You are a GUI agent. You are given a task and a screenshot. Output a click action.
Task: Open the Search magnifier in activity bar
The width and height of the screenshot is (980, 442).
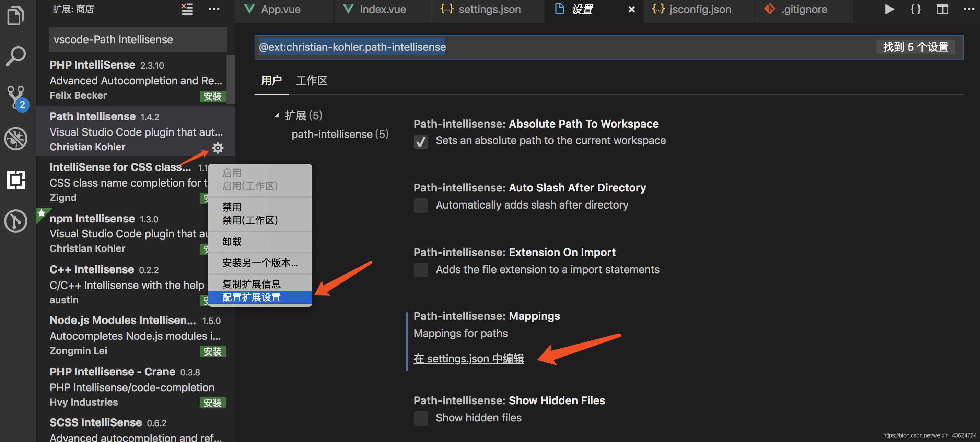[x=15, y=56]
